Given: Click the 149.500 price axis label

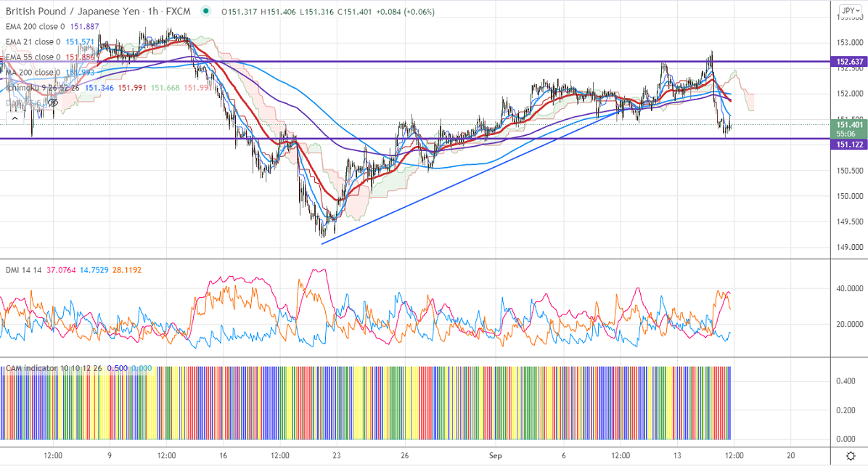Looking at the screenshot, I should coord(850,222).
